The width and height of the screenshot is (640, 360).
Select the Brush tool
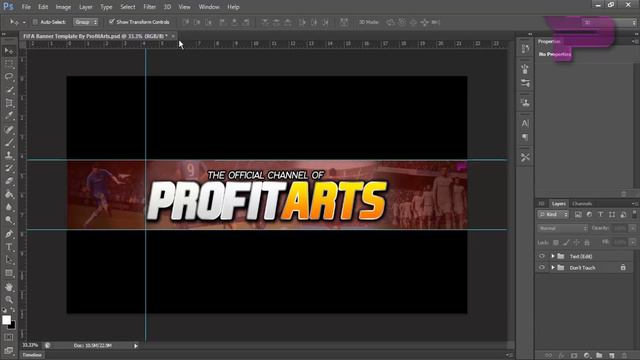pyautogui.click(x=9, y=142)
